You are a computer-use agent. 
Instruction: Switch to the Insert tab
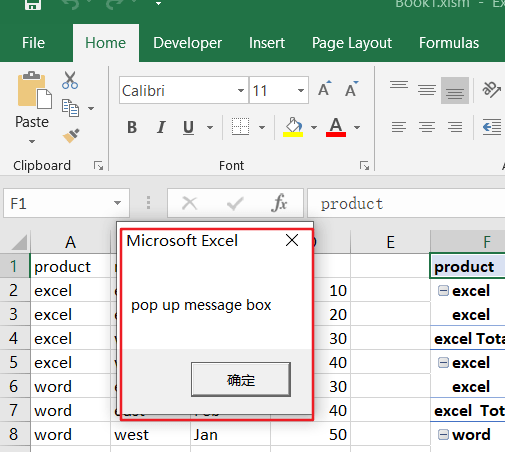coord(267,43)
